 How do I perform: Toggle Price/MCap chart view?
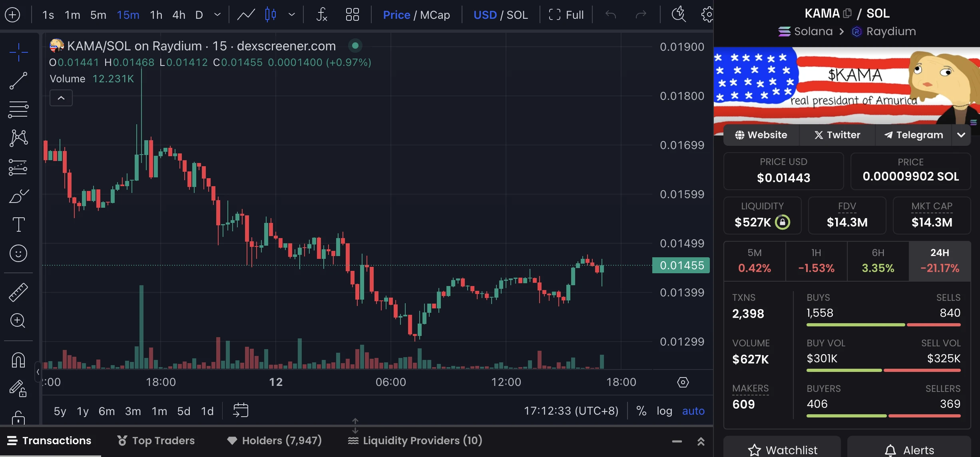416,14
